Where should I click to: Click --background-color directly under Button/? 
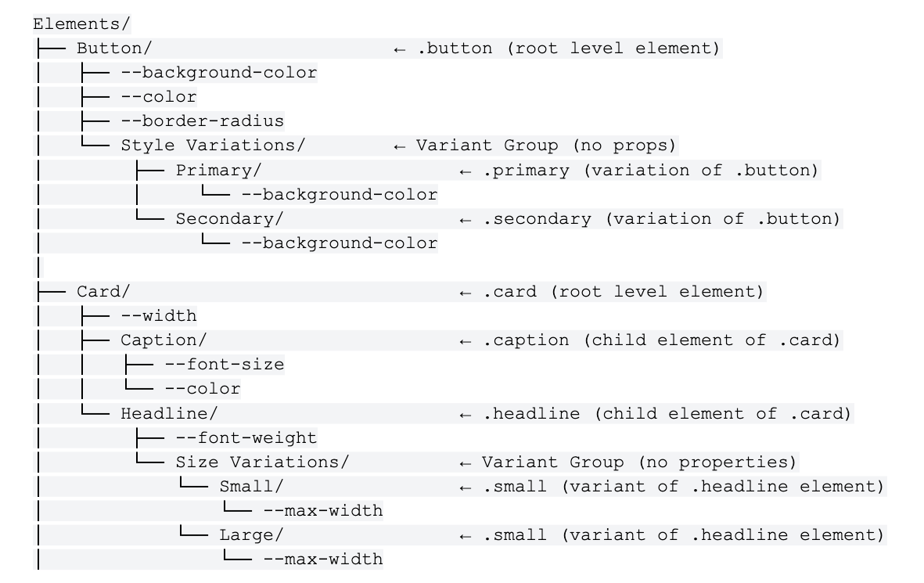(218, 73)
